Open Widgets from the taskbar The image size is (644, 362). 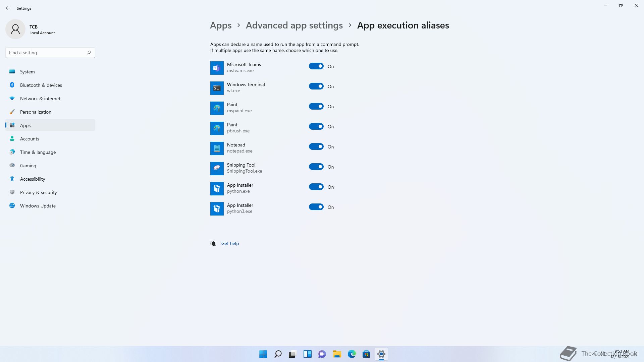click(x=308, y=354)
